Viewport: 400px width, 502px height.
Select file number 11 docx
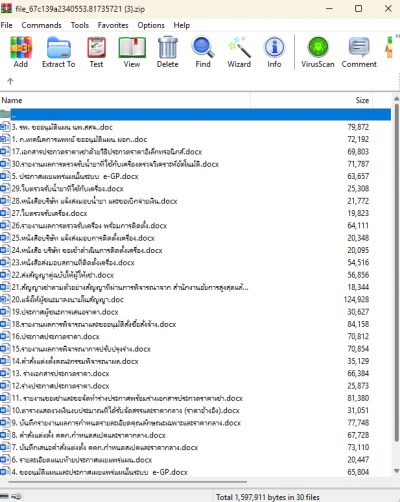(x=195, y=398)
